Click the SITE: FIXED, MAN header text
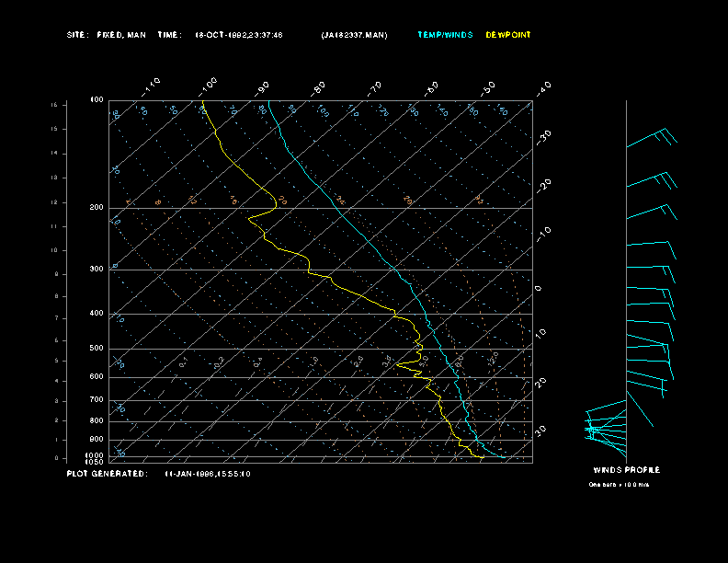The image size is (728, 563). tap(107, 35)
